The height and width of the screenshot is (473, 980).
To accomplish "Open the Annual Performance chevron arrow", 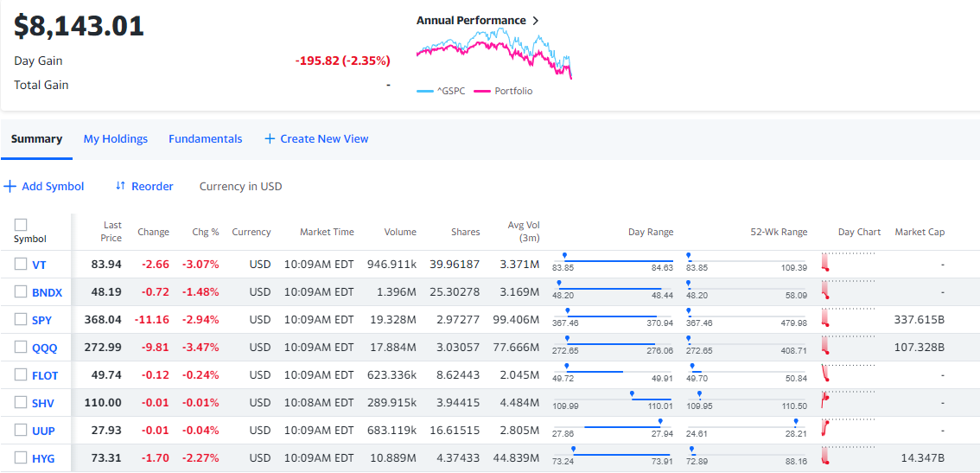I will [536, 21].
